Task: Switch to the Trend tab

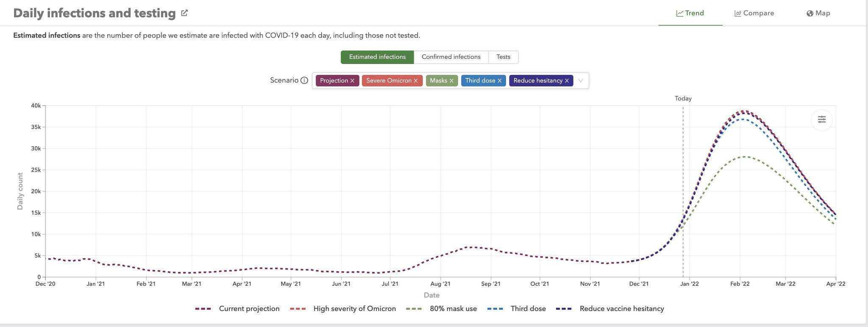Action: [x=690, y=13]
